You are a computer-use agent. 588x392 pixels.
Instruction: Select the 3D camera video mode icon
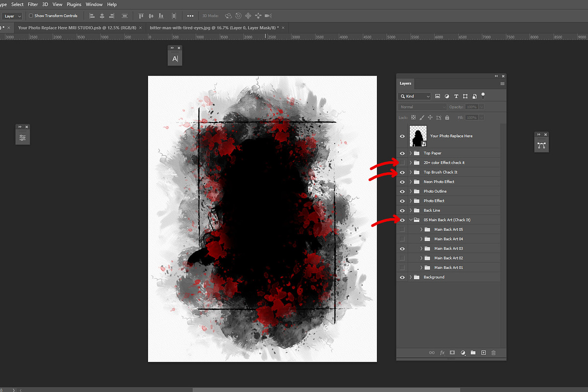[267, 16]
